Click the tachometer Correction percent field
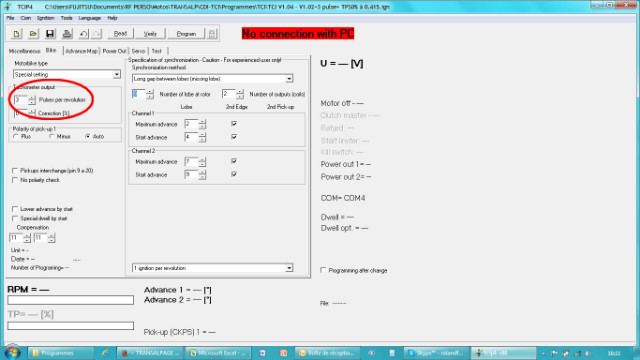This screenshot has width=640, height=360. [20, 113]
